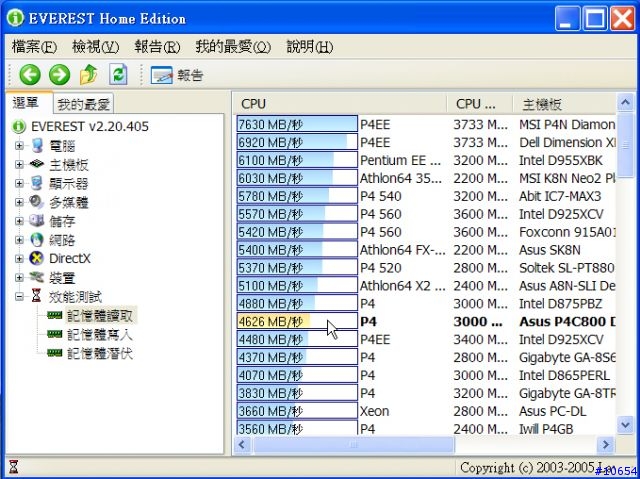Open the 檢視(V) menu
640x479 pixels.
(x=96, y=47)
